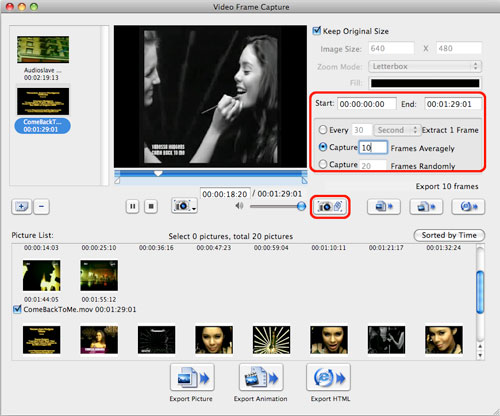
Task: Select the eighth ComeBackToMe face thumbnail
Action: 444,340
